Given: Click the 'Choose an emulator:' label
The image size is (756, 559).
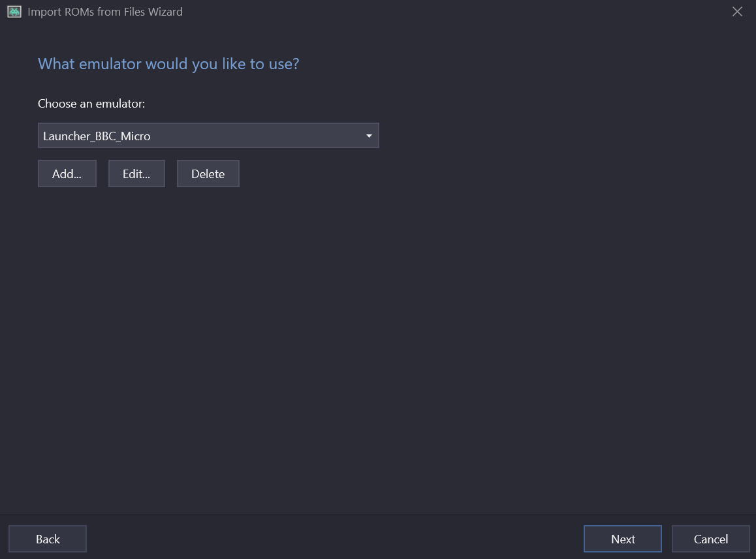Looking at the screenshot, I should click(x=91, y=104).
